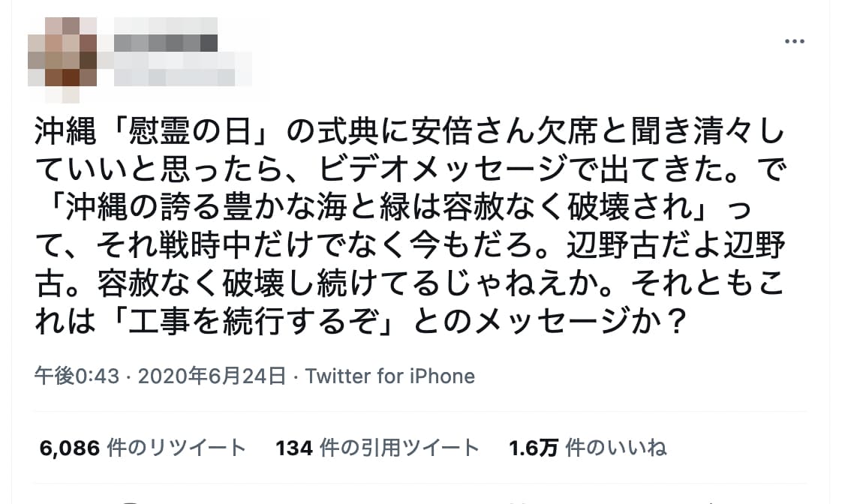Click the 2020年6月24日 date
Screen dimensions: 863x504
pos(208,376)
